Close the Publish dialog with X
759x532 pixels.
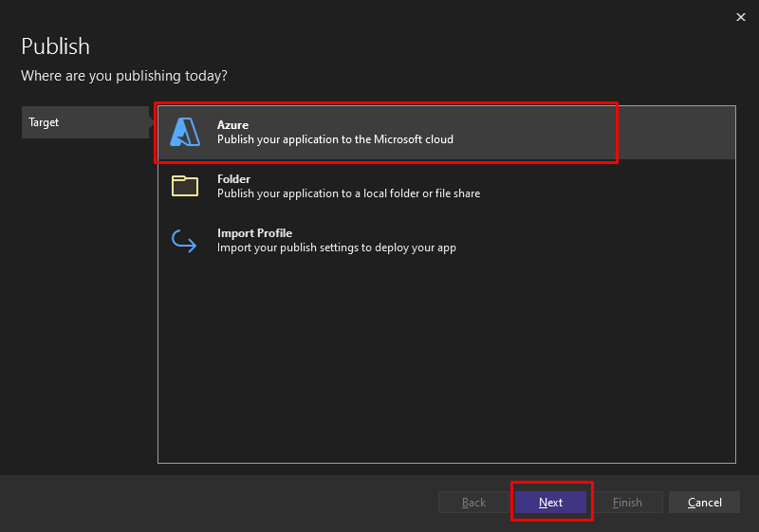coord(741,17)
